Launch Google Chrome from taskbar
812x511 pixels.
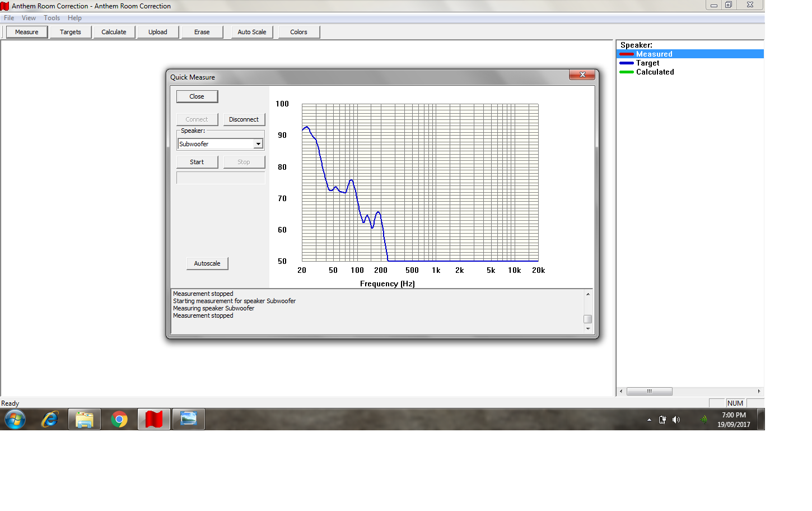119,419
